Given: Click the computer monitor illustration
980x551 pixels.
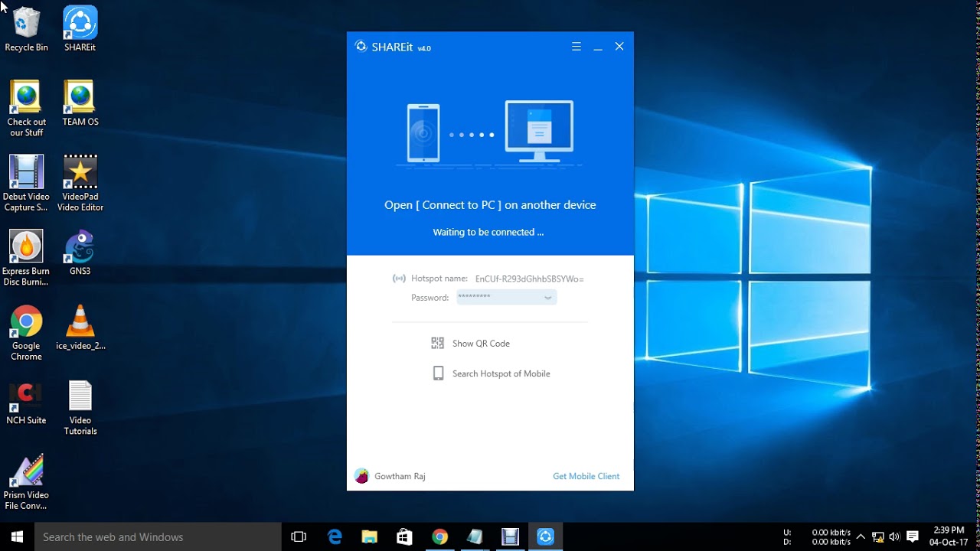Looking at the screenshot, I should (x=539, y=131).
